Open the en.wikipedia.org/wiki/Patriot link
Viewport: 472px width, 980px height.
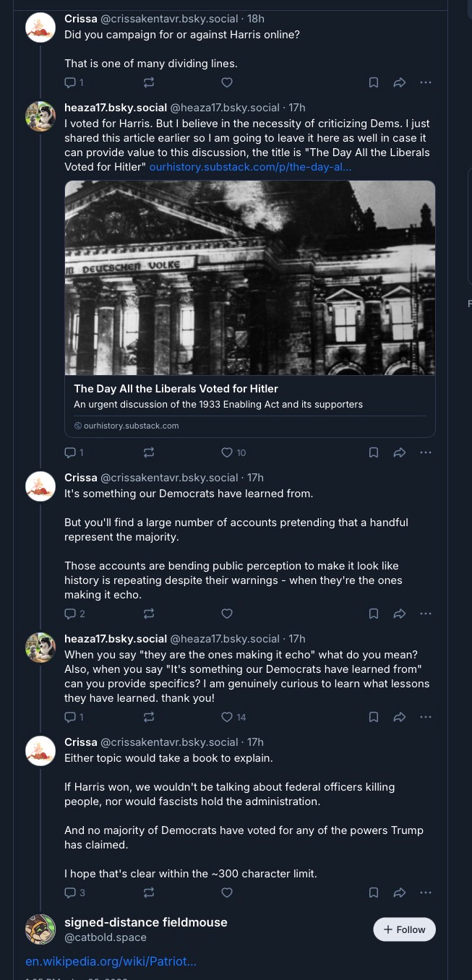tap(111, 961)
